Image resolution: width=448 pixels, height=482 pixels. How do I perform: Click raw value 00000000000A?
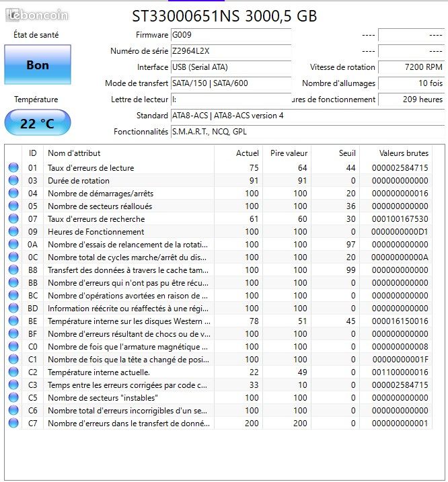click(x=400, y=257)
